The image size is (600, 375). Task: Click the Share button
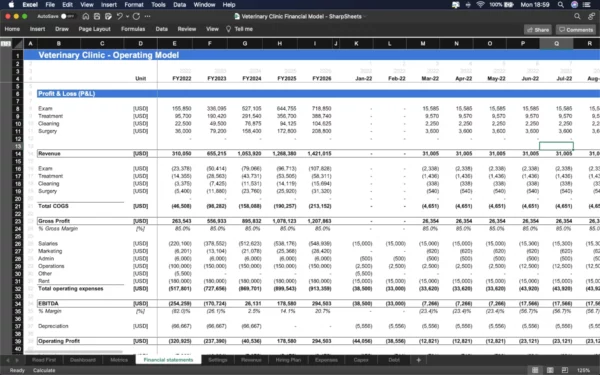[538, 29]
